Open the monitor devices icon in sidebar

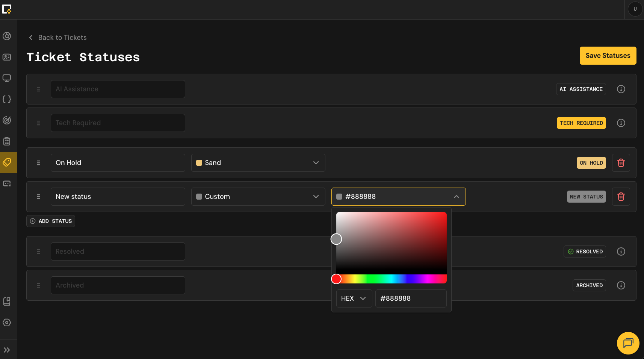(x=7, y=78)
